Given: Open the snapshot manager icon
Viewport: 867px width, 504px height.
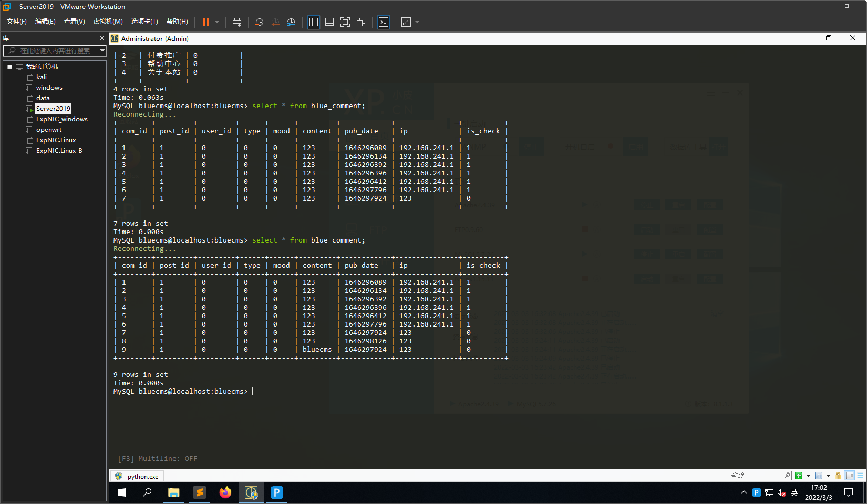Looking at the screenshot, I should [291, 22].
